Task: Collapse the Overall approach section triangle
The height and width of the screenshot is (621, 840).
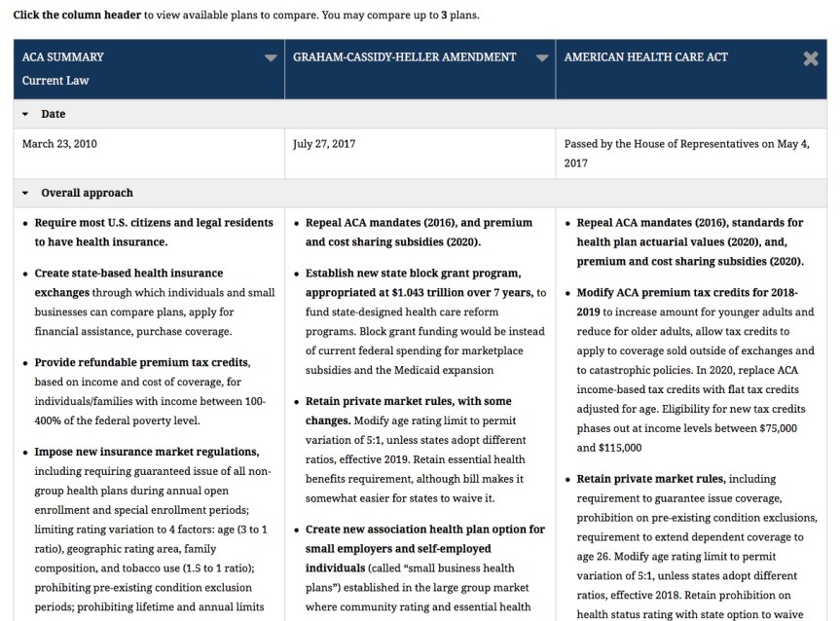Action: click(26, 194)
